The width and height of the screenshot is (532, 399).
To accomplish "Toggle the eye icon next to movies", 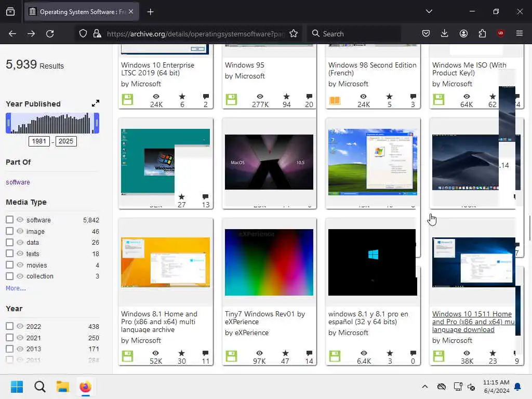I will [x=20, y=264].
